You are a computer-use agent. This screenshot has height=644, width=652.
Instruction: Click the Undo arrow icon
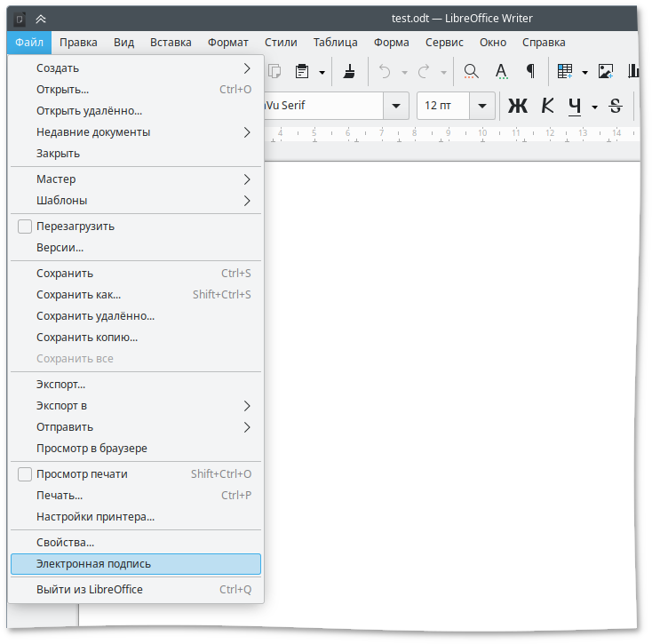(x=385, y=72)
